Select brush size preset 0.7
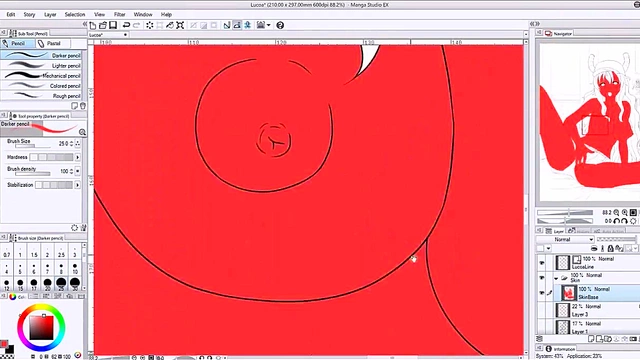 click(x=7, y=252)
